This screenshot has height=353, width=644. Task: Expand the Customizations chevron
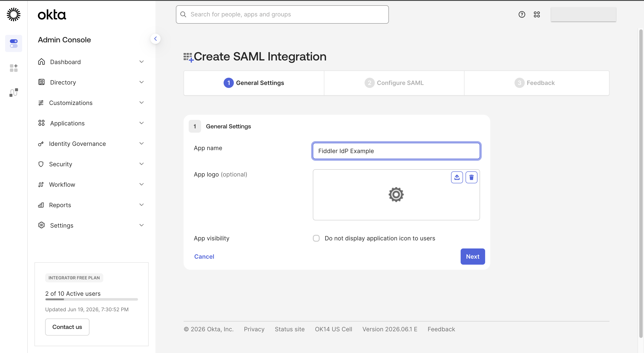(x=141, y=102)
